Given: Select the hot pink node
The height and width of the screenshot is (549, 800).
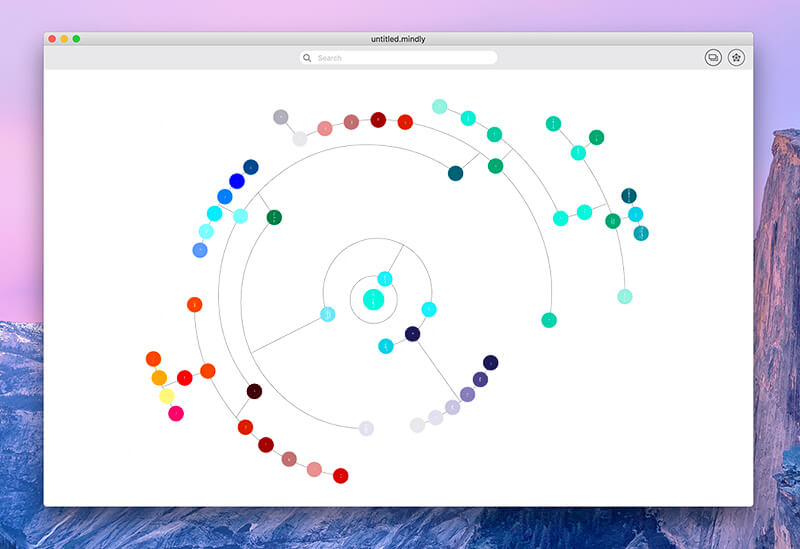Looking at the screenshot, I should click(x=176, y=413).
